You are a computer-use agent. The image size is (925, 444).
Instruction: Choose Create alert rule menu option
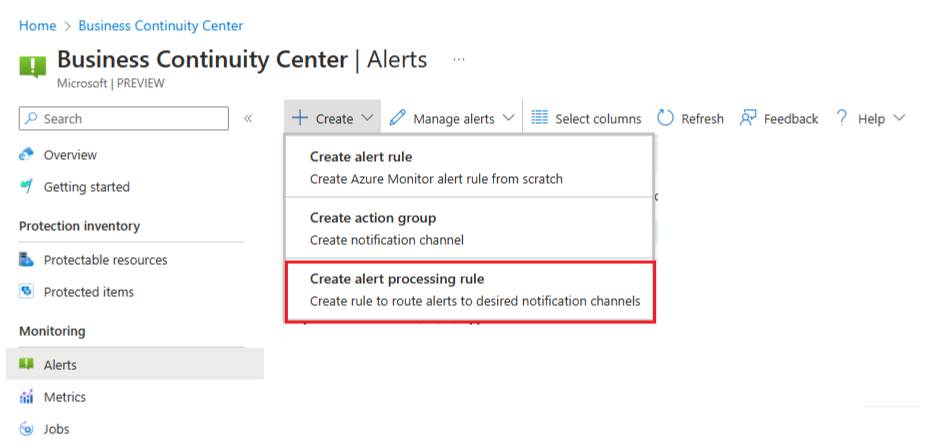(470, 167)
